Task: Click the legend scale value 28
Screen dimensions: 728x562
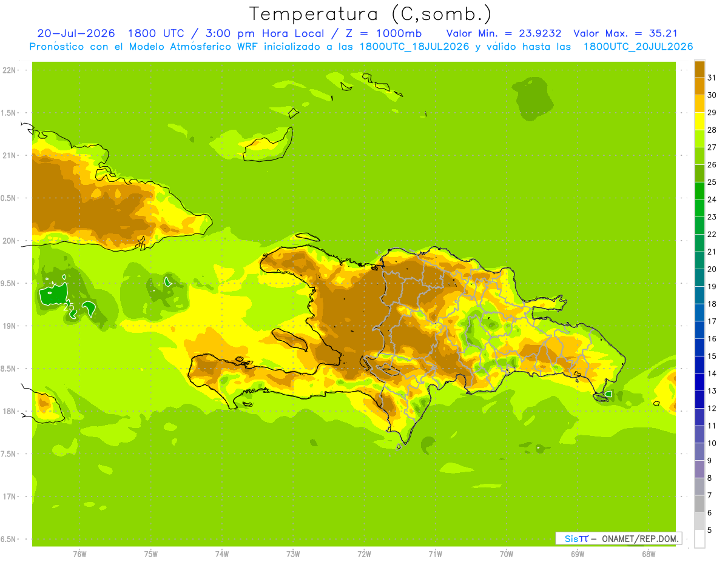Action: pyautogui.click(x=712, y=130)
